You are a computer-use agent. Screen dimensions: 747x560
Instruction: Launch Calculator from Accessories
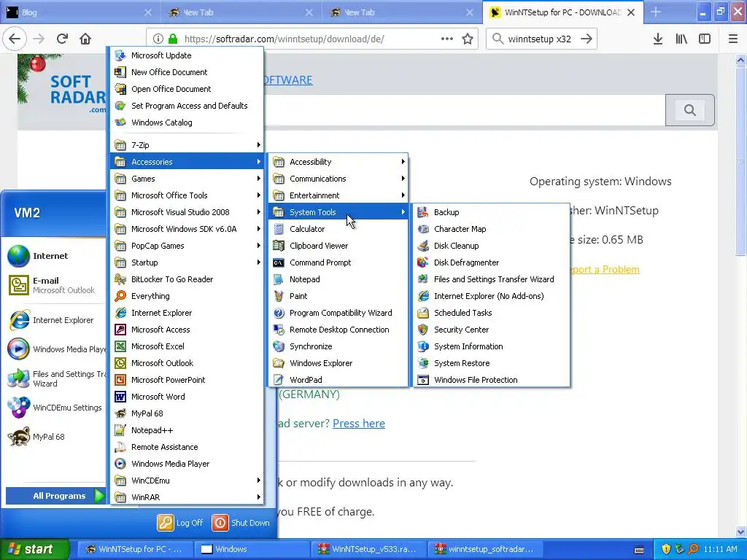click(x=338, y=228)
